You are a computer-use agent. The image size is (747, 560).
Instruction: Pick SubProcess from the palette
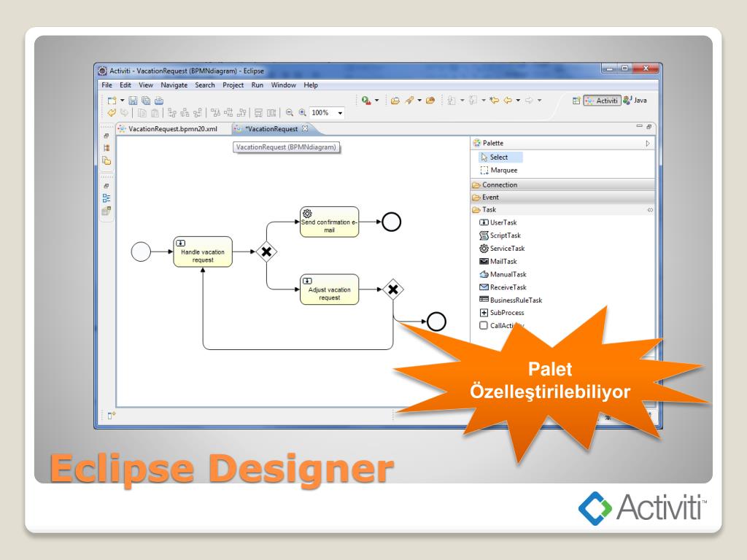[501, 313]
